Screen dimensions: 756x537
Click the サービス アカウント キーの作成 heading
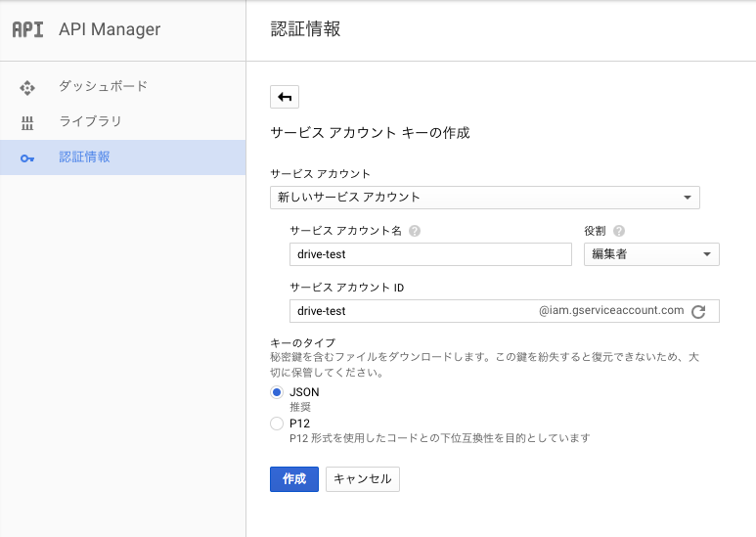370,133
